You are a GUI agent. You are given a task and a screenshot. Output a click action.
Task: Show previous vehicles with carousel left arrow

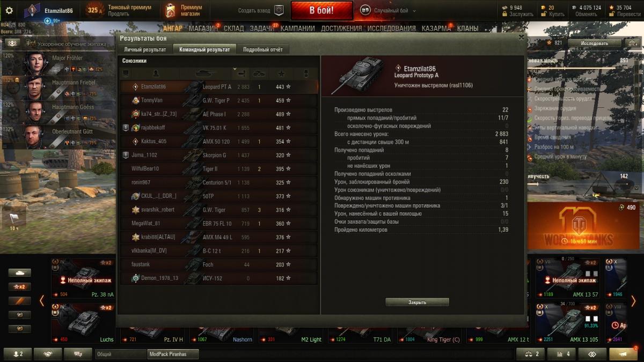point(42,301)
